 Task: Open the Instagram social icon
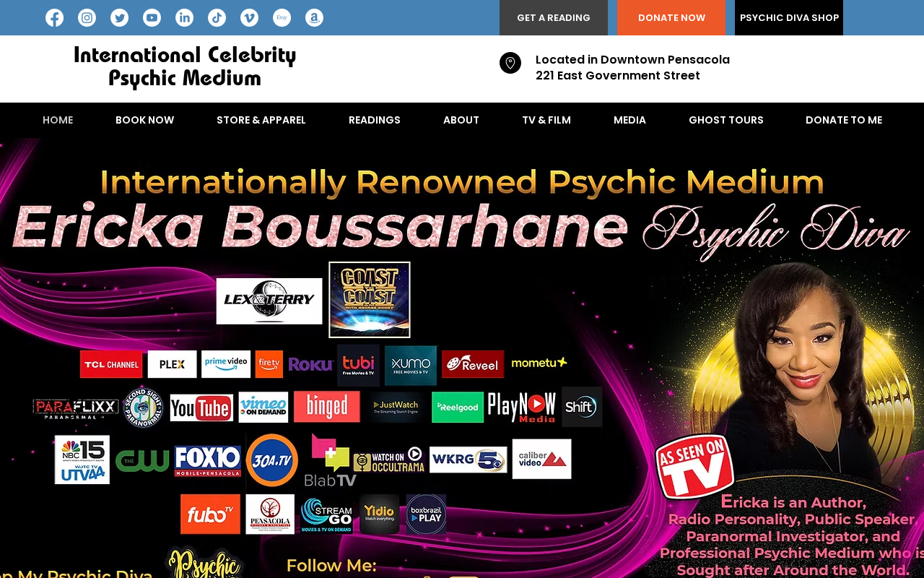(87, 18)
